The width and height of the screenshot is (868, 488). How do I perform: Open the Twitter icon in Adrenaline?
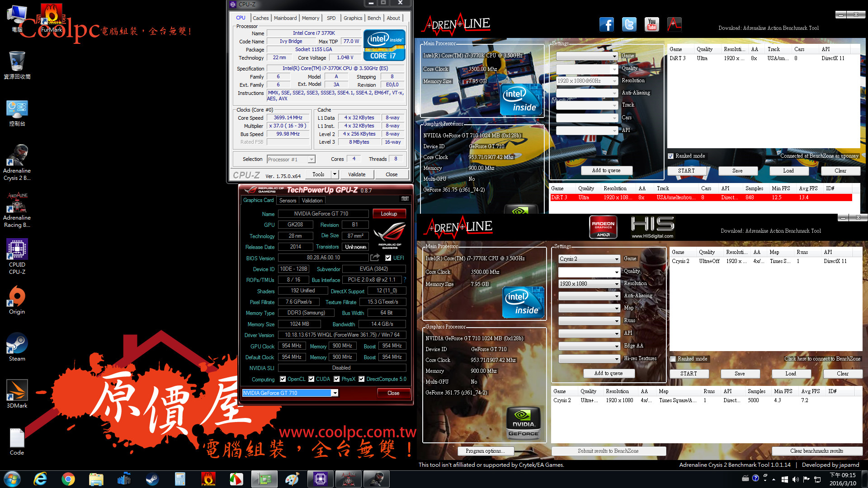[629, 24]
